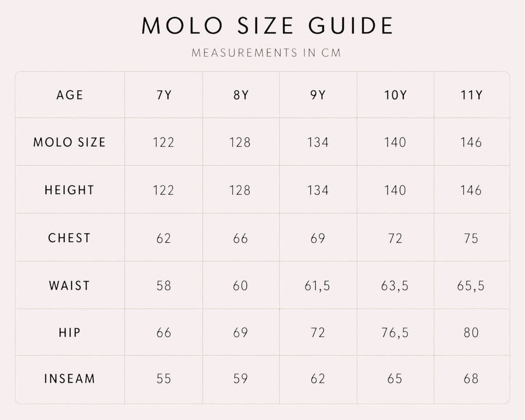
Task: Select the AGE row header
Action: (70, 94)
